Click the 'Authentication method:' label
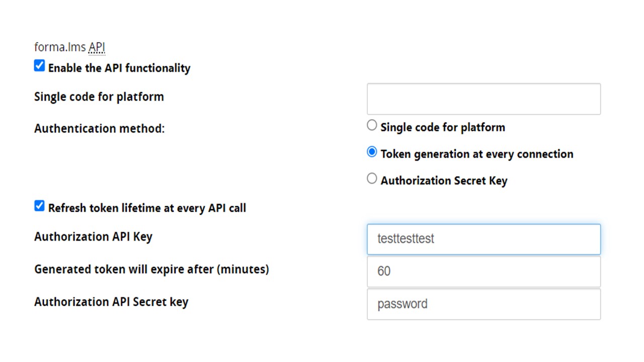The width and height of the screenshot is (644, 362). (x=99, y=129)
